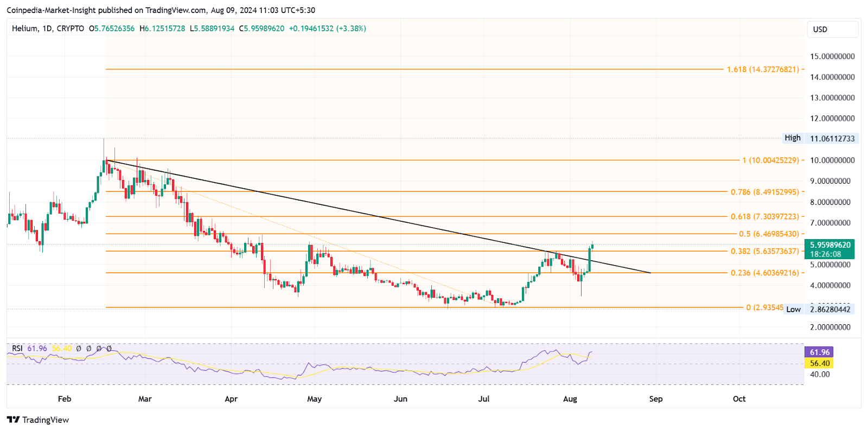Select the 1.618 (14.37276821) Fibonacci label
Screen dimensions: 868x431
point(763,69)
